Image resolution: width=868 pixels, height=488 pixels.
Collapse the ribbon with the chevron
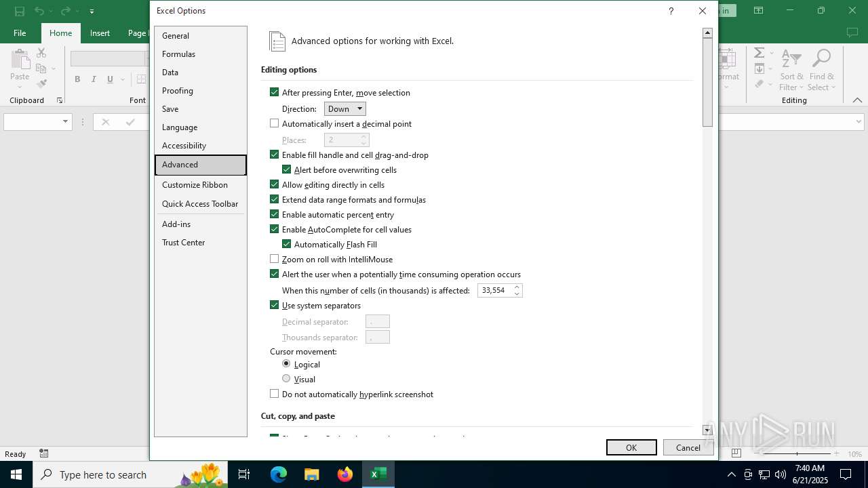pos(857,100)
